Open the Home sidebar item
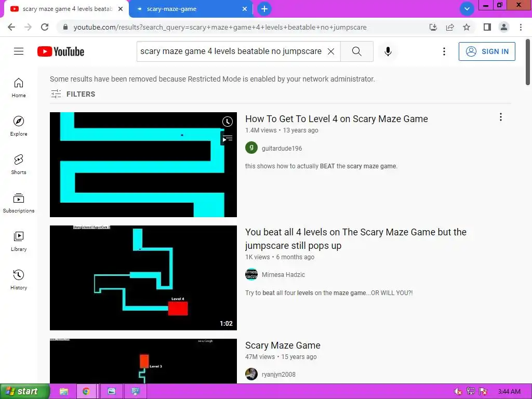This screenshot has width=532, height=399. pos(19,87)
